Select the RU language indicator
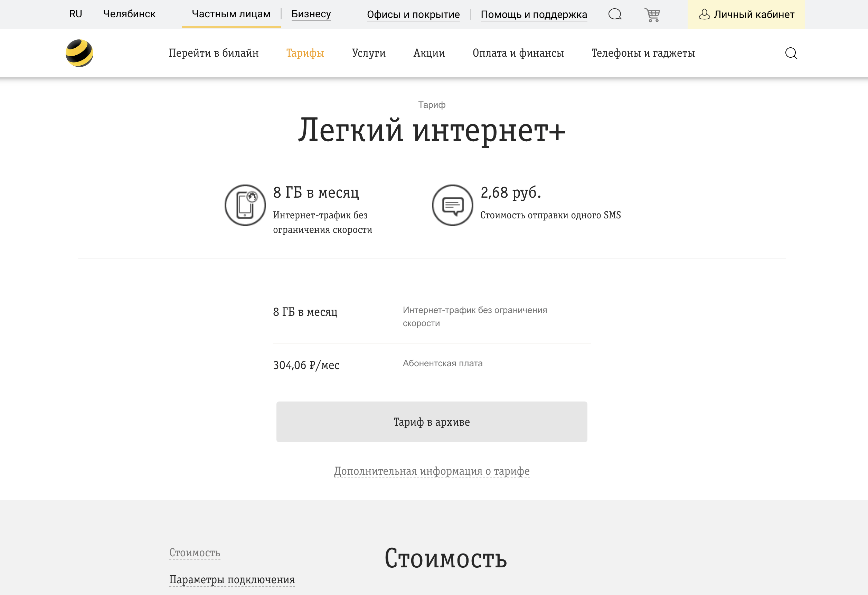The height and width of the screenshot is (595, 868). [75, 14]
